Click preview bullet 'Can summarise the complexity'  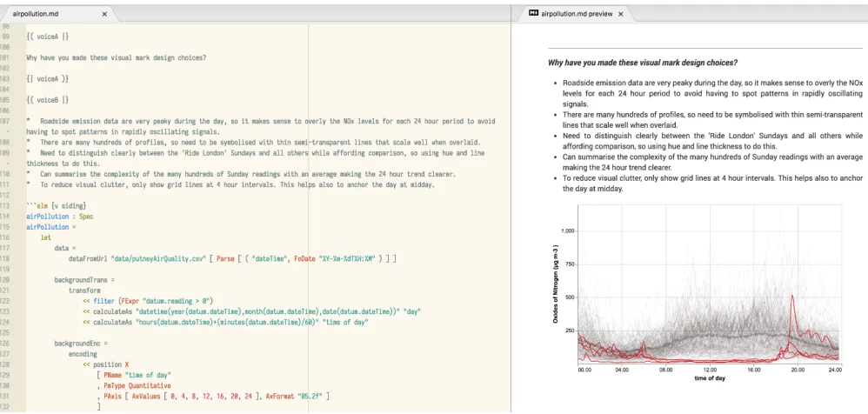(x=712, y=162)
